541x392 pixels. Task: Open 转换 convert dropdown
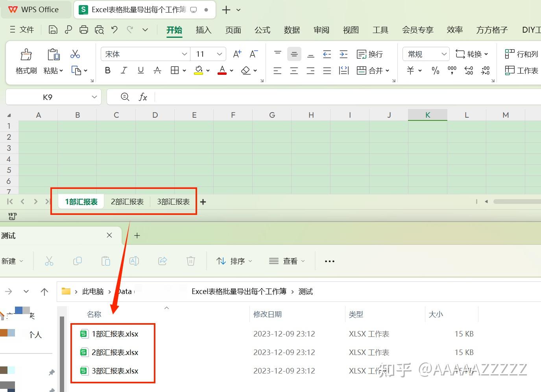tap(472, 54)
